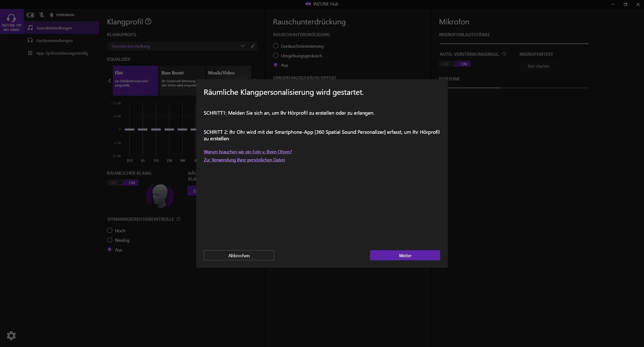Select Hoch under Dynamikbereichskontrolle
This screenshot has width=644, height=347.
110,231
